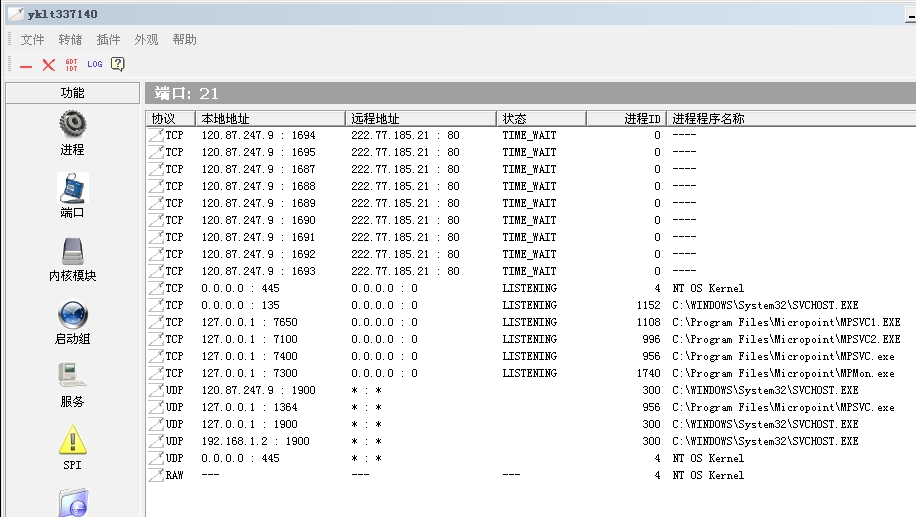The height and width of the screenshot is (517, 916).
Task: Select local address 120.87.247.9 : 1690
Action: click(258, 220)
